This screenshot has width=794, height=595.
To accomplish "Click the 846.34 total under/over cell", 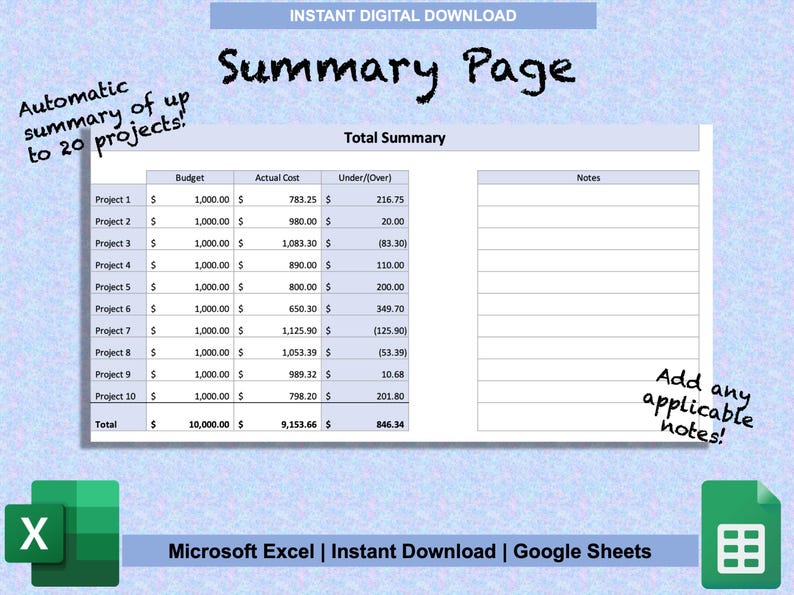I will point(365,417).
